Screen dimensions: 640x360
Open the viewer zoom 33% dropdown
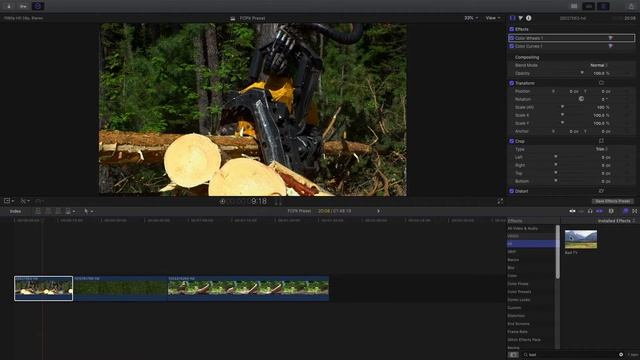click(471, 18)
